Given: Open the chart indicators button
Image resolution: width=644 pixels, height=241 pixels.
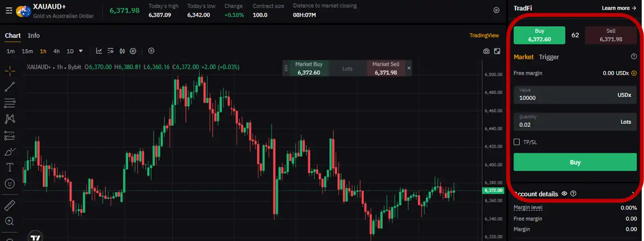Looking at the screenshot, I should [99, 51].
